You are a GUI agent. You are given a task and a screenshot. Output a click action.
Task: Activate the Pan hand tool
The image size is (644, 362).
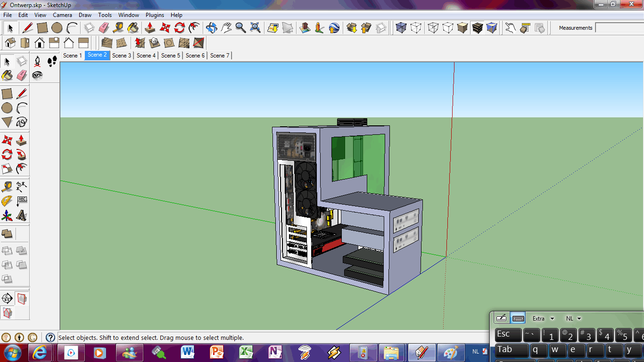click(x=226, y=27)
